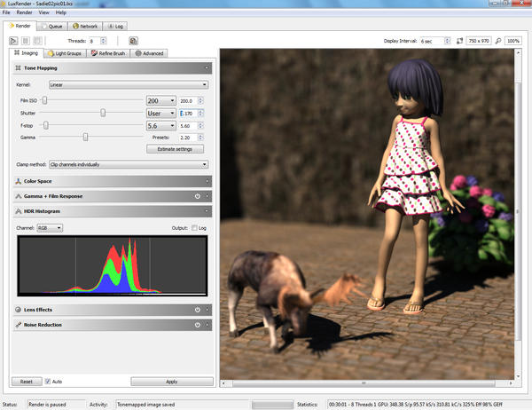
Task: Click the 750 x 970 resolution button
Action: [x=479, y=41]
